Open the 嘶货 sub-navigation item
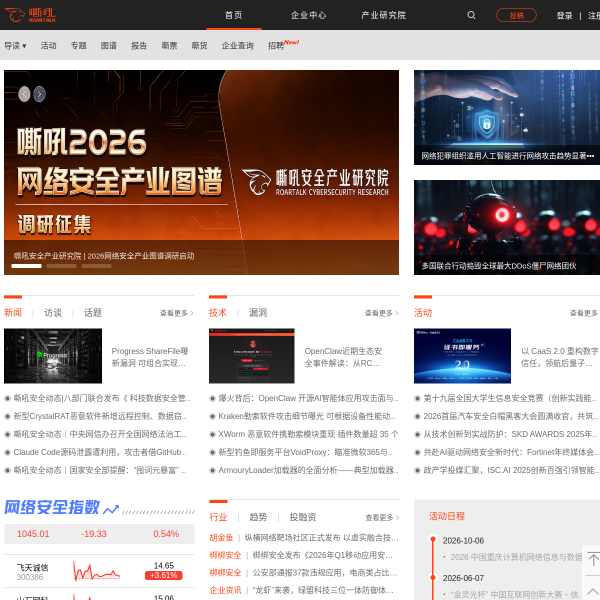600x600 pixels. [x=199, y=46]
